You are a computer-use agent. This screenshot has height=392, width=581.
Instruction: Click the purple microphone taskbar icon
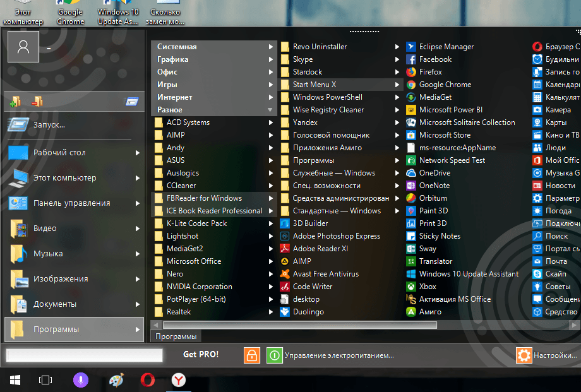click(x=81, y=380)
